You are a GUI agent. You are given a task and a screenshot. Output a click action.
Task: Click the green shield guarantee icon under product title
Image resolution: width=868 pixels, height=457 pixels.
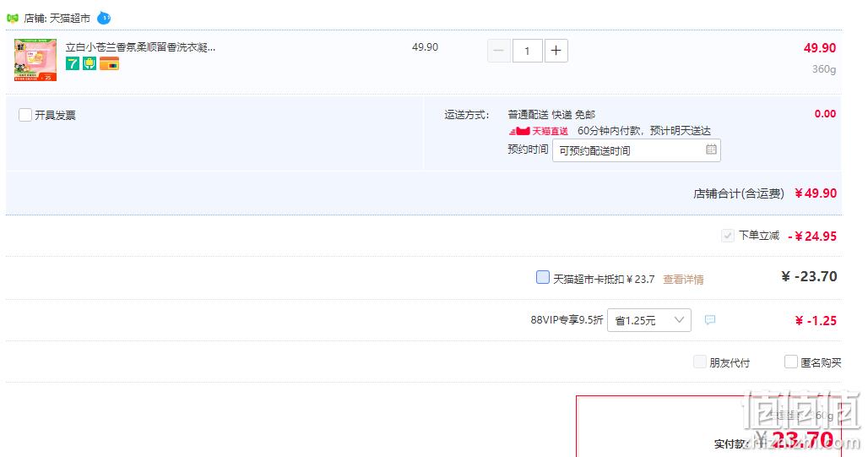click(90, 63)
